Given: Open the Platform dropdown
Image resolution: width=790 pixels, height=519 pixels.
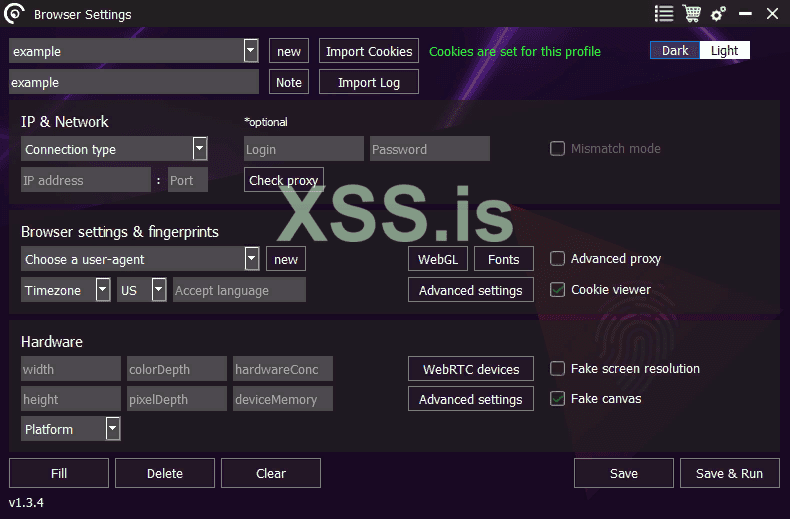Looking at the screenshot, I should pos(113,429).
